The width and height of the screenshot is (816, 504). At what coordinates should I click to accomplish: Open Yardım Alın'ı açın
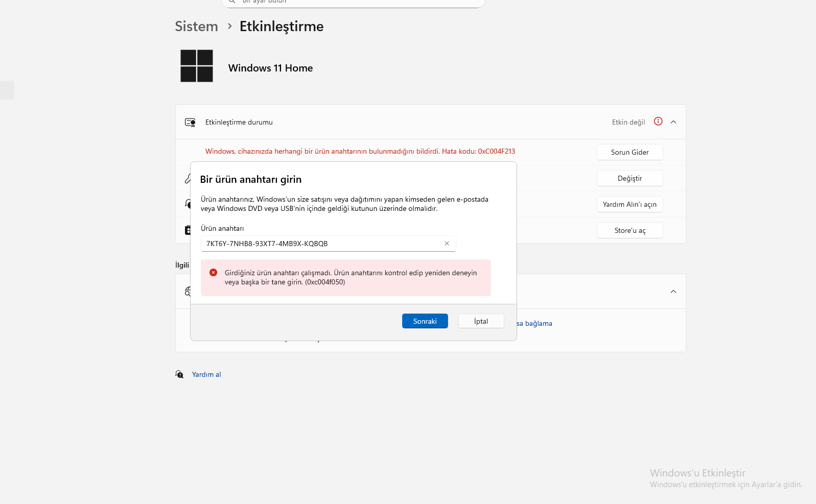click(x=630, y=204)
